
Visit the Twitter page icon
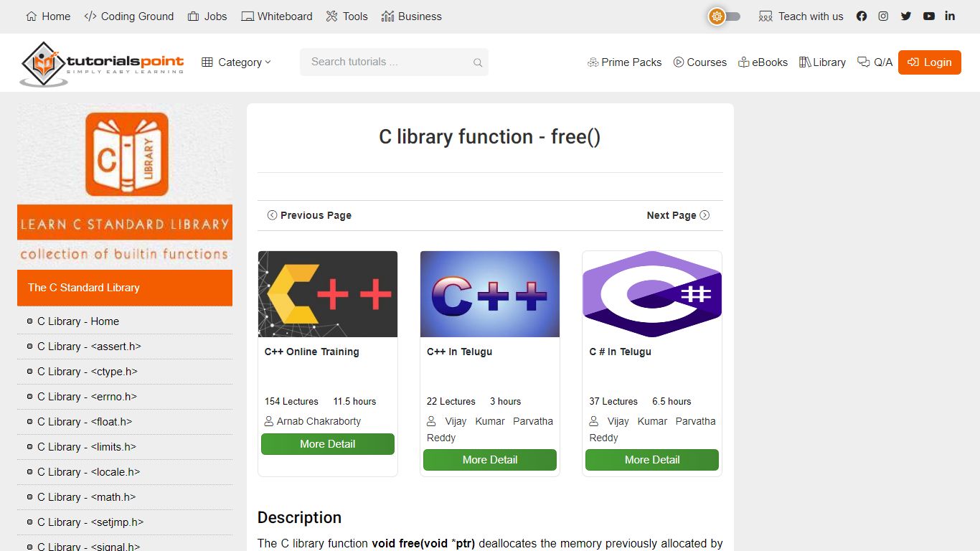[906, 17]
